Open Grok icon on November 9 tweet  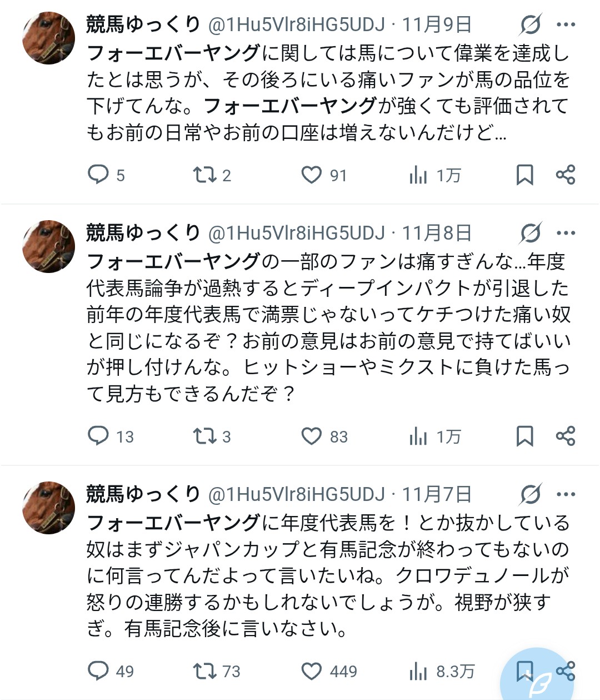(531, 24)
